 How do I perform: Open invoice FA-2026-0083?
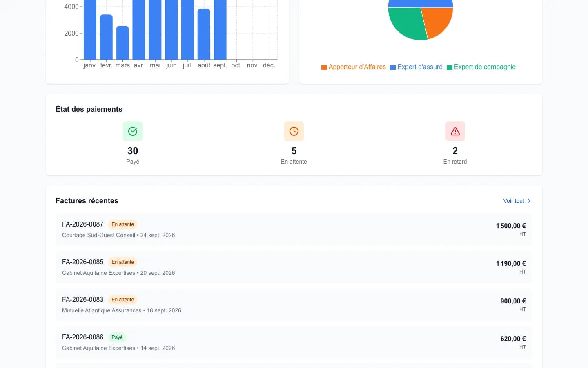294,305
